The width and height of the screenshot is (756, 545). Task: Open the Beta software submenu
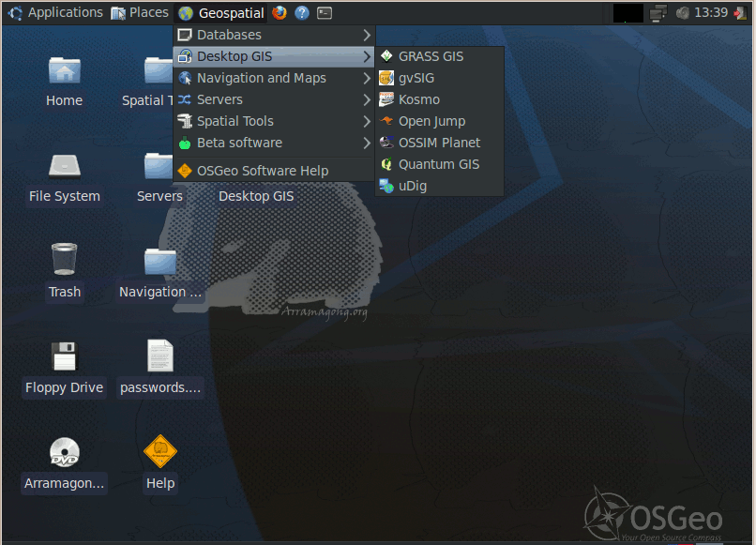tap(273, 143)
